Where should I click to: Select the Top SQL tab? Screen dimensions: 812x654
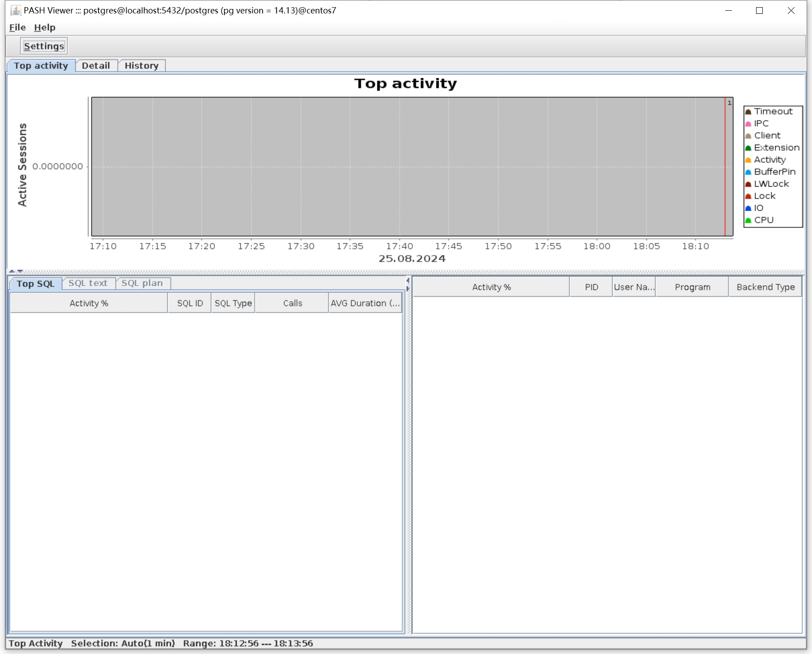[x=35, y=284]
